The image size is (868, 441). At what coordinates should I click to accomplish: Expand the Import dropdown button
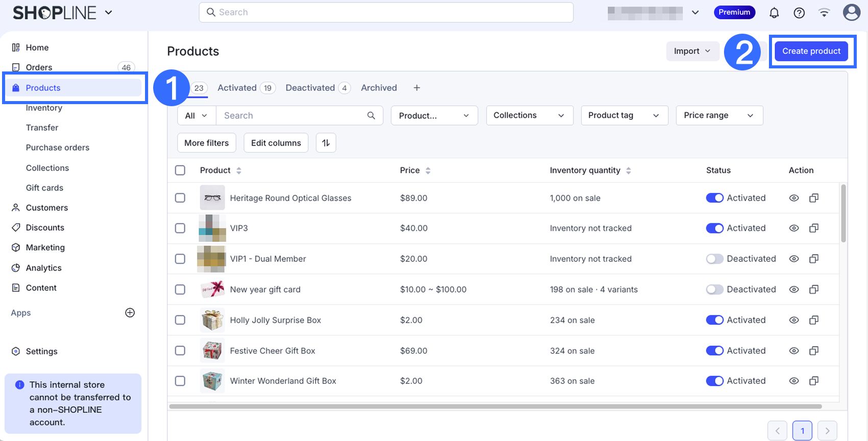692,51
